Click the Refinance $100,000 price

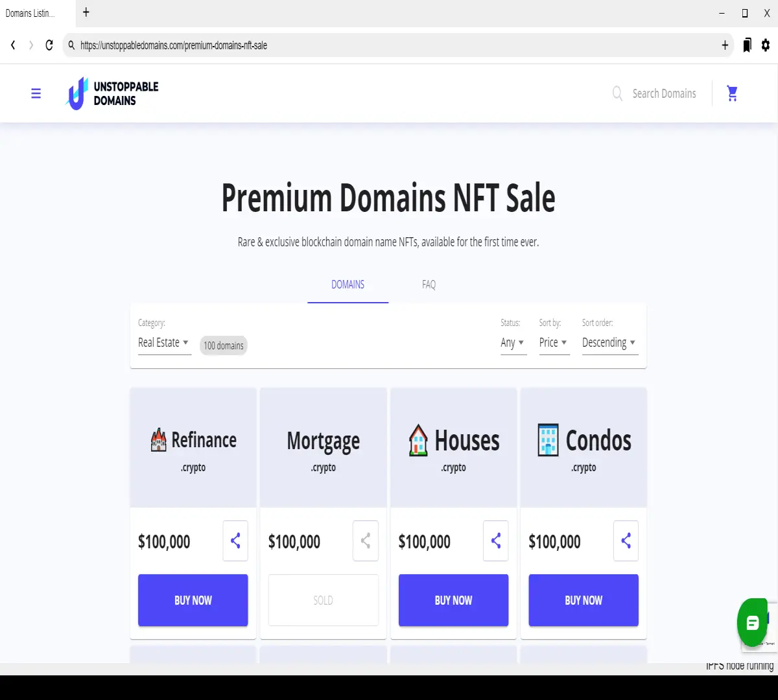point(164,542)
